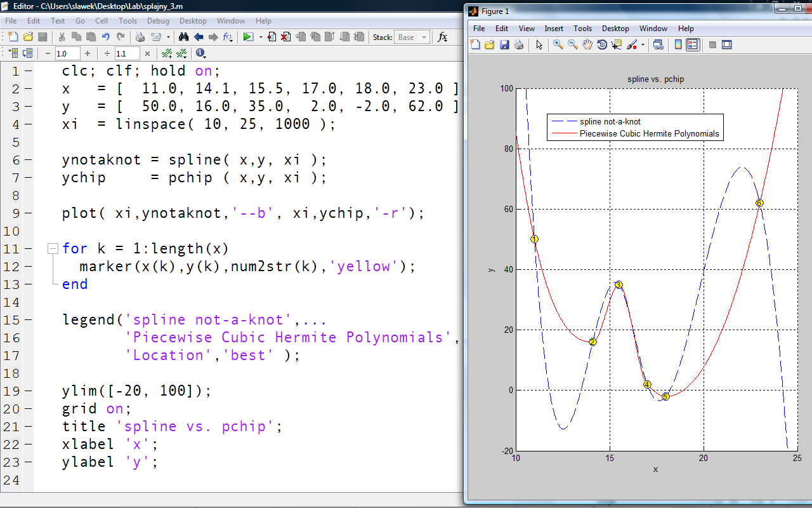
Task: Hide plot tools in the Figure window
Action: 712,44
